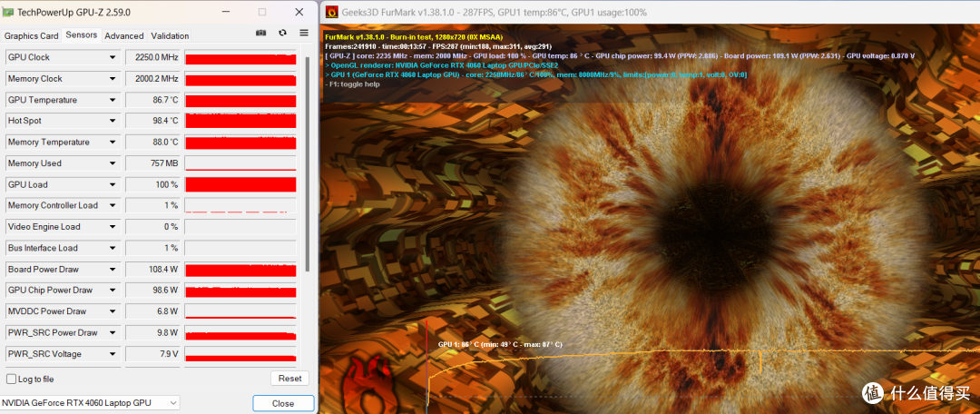Click the FurMark 'F1: toggle help' text
The height and width of the screenshot is (414, 980).
(352, 84)
